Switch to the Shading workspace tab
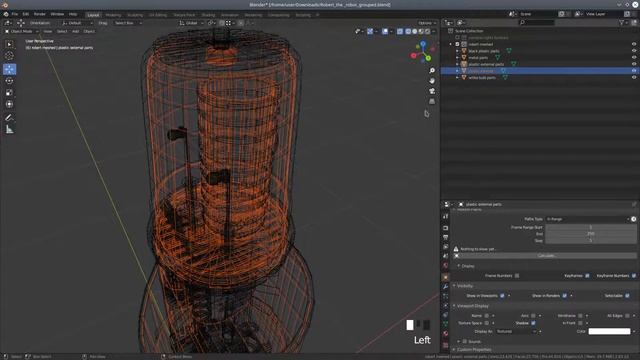This screenshot has height=360, width=640. click(208, 15)
